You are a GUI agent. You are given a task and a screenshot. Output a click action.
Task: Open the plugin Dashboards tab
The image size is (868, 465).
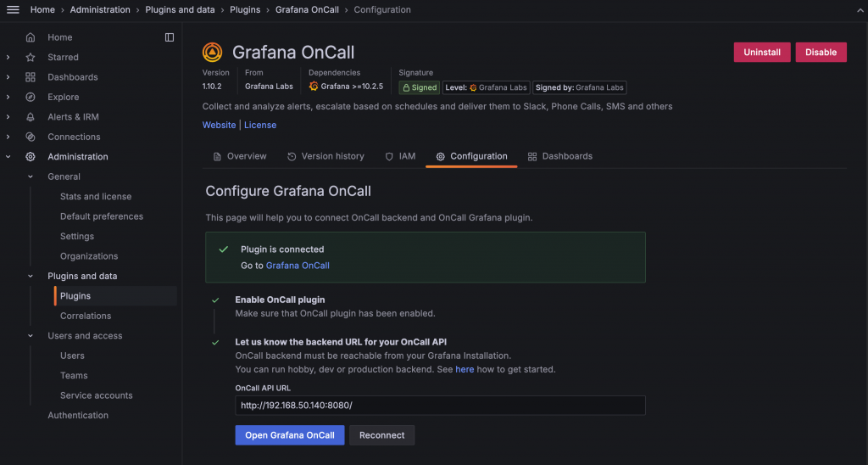pyautogui.click(x=559, y=156)
